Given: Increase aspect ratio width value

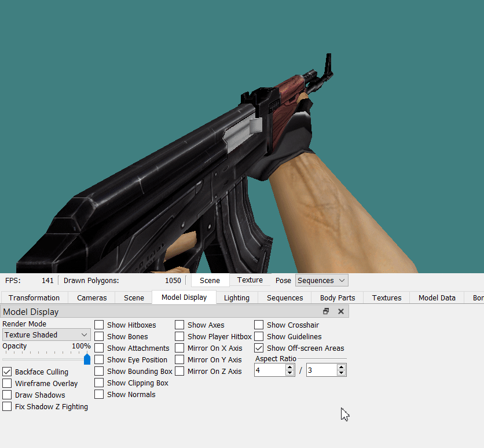Looking at the screenshot, I should [x=289, y=367].
